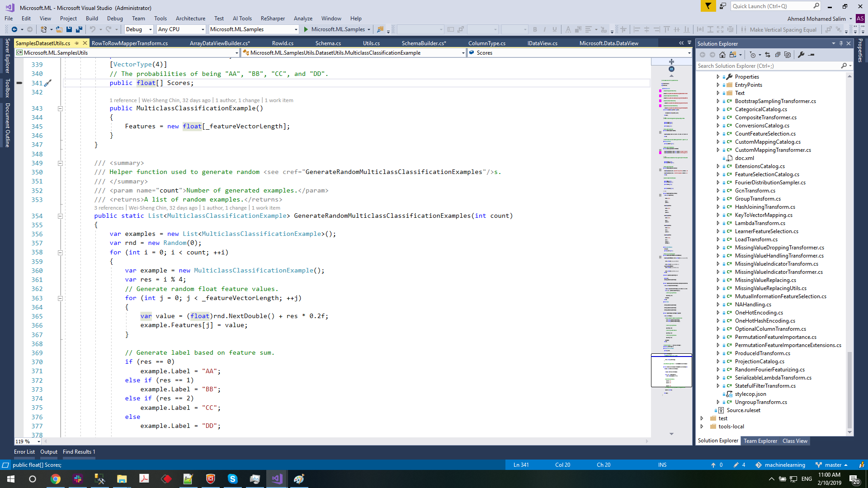This screenshot has width=868, height=488.
Task: Pin the Solution Explorer panel
Action: click(840, 43)
